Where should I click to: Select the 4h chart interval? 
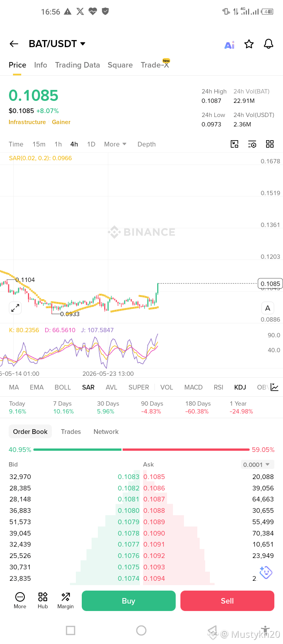74,144
